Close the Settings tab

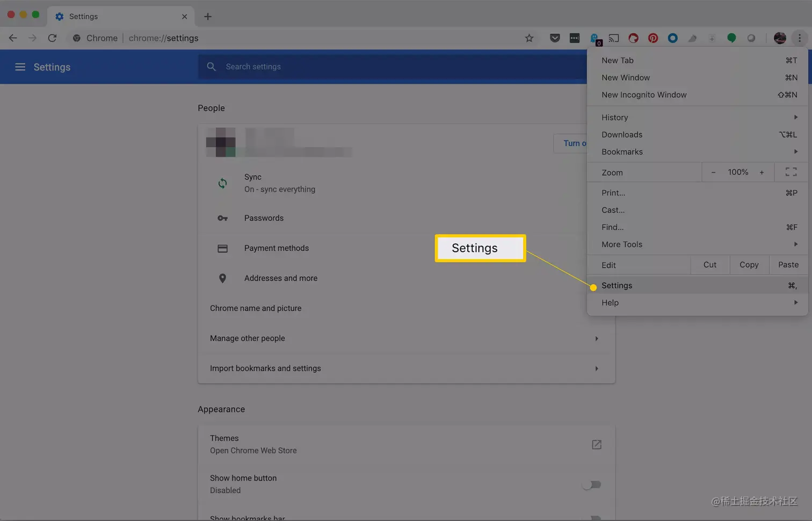[x=184, y=16]
